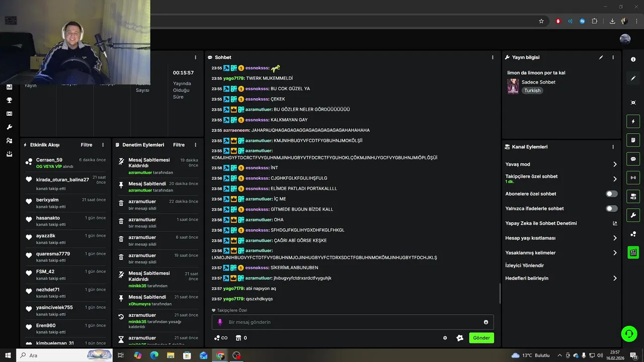Click the profile avatar at top right
This screenshot has height=362, width=644.
tap(625, 39)
